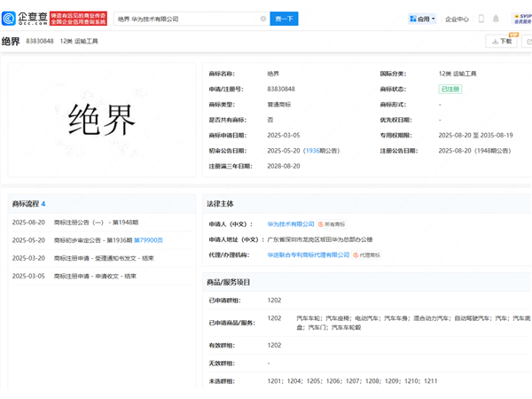Click the 查一下 search button
The height and width of the screenshot is (399, 532).
coord(284,19)
